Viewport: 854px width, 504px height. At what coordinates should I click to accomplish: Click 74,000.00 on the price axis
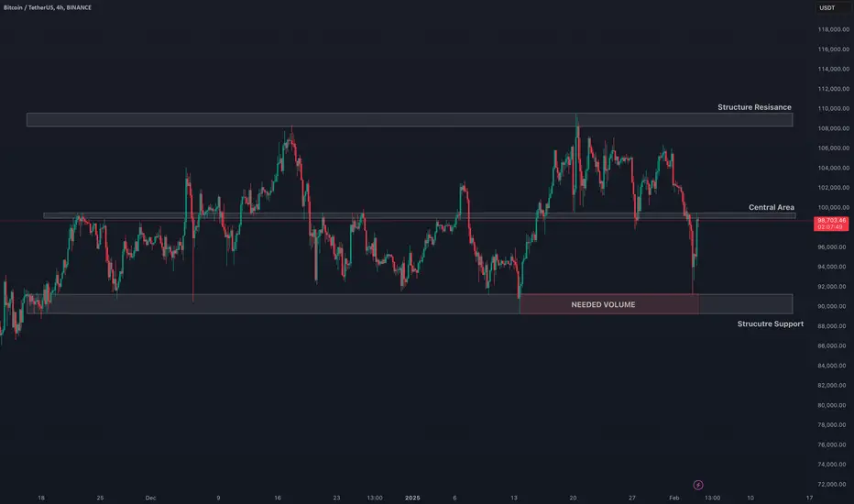coord(833,465)
